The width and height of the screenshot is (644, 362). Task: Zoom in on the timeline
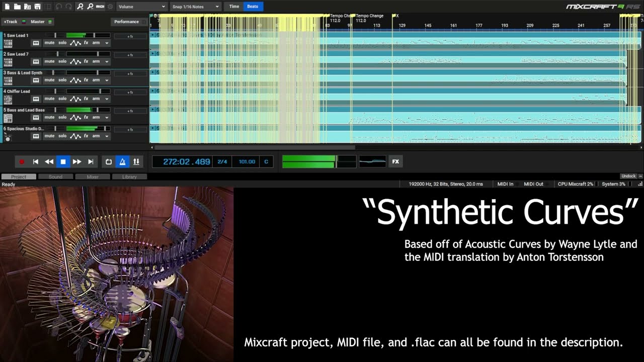point(80,7)
